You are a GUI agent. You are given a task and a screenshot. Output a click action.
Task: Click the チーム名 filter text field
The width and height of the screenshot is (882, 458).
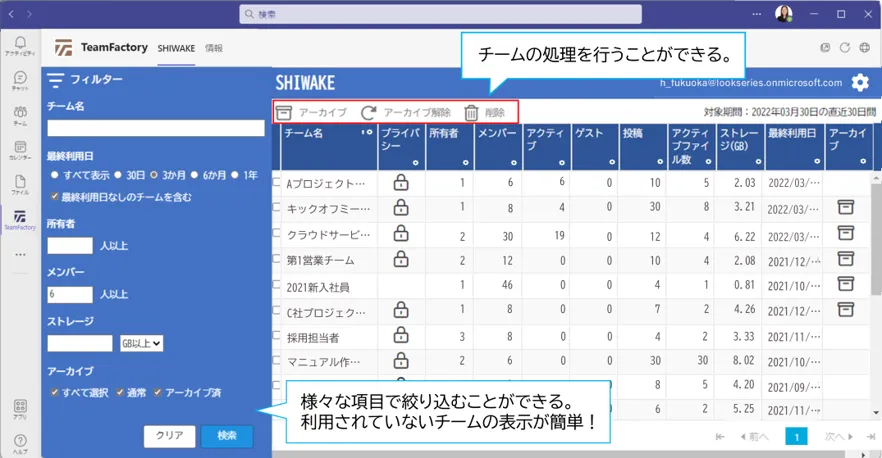[155, 128]
